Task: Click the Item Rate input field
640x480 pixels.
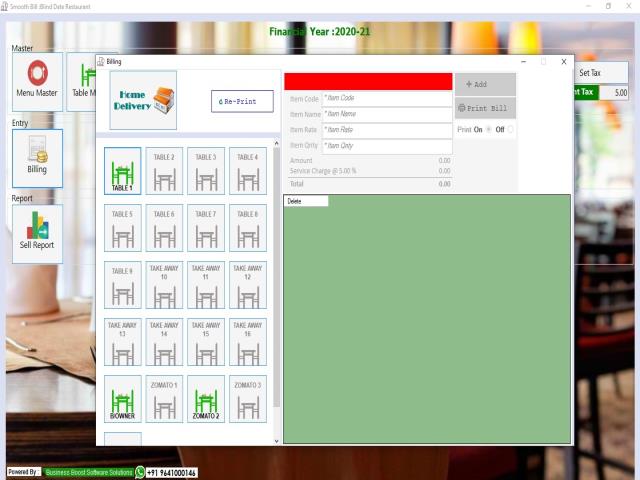Action: [x=387, y=130]
